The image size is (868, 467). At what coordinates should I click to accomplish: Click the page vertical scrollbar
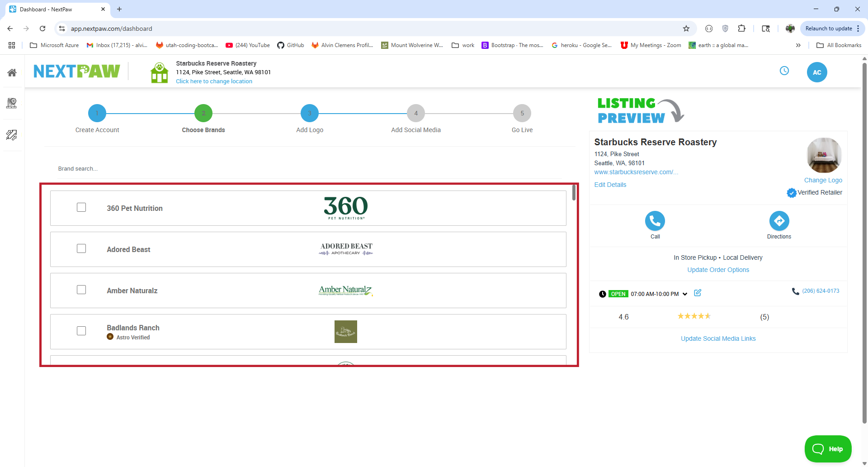coord(864,243)
